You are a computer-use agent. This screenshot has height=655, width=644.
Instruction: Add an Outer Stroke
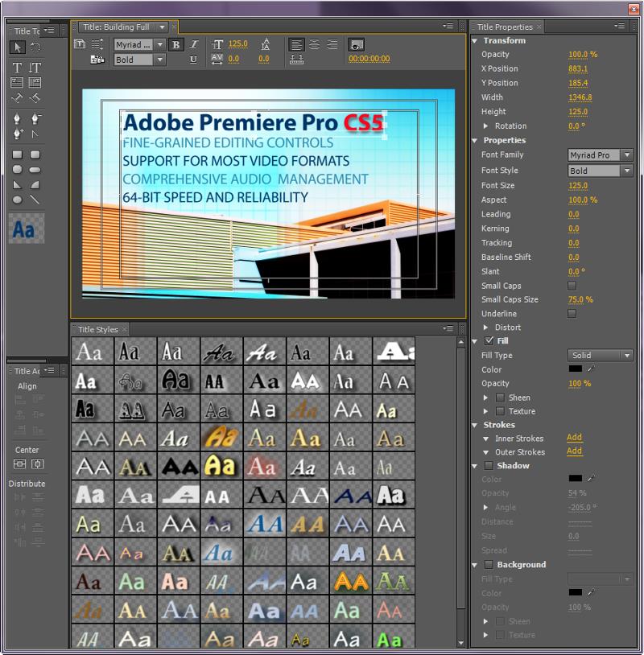pyautogui.click(x=574, y=451)
